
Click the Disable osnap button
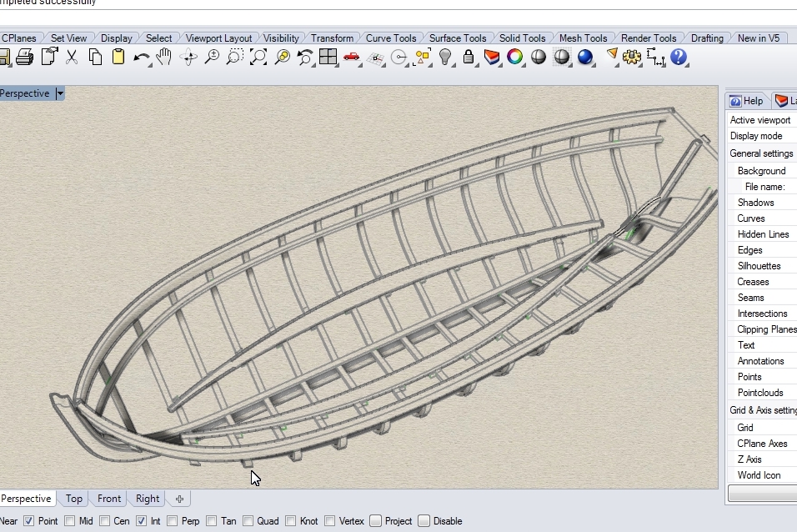tap(424, 521)
